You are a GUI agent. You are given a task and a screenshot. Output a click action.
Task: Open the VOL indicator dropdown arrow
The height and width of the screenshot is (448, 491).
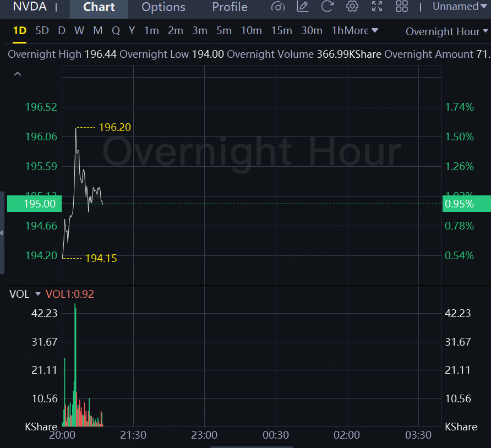coord(38,294)
